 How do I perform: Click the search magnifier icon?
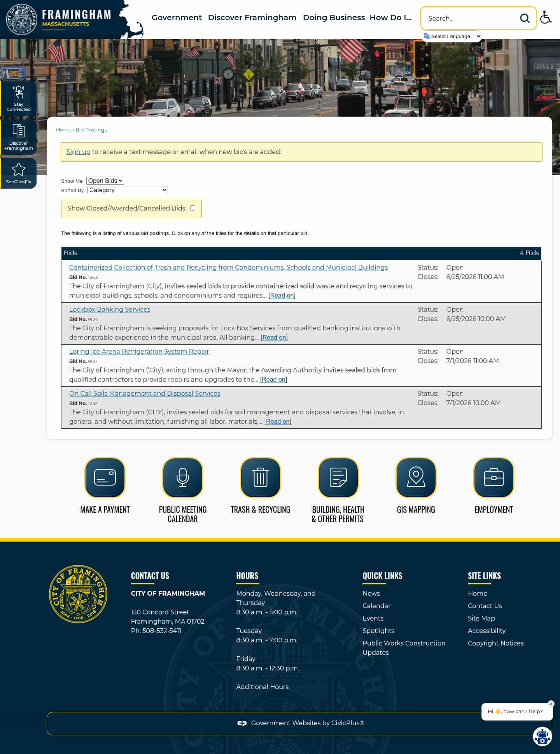525,18
